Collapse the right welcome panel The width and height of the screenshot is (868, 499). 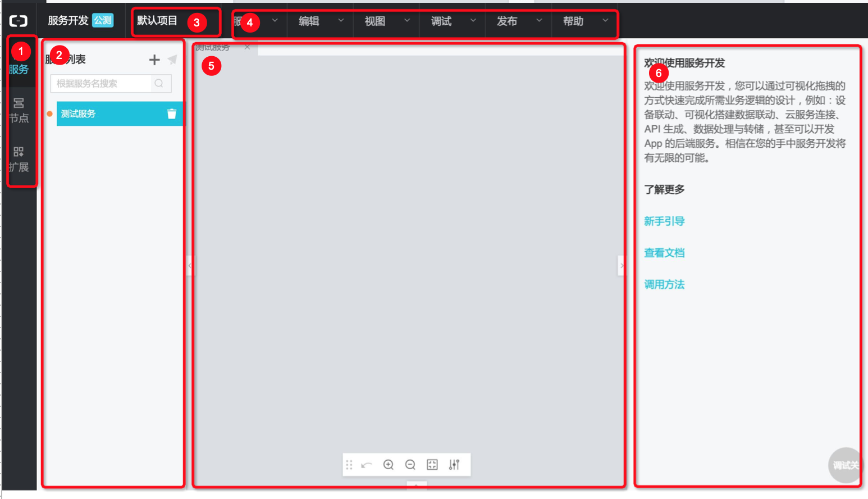(622, 265)
